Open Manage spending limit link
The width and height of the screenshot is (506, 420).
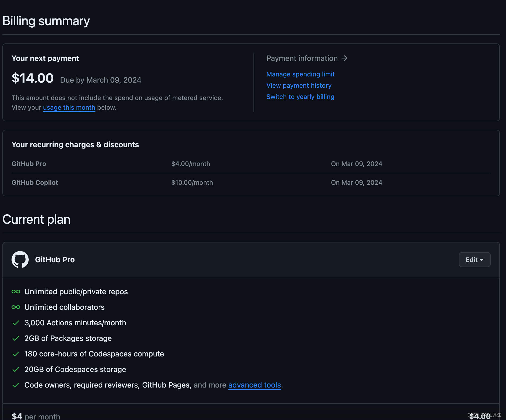(300, 74)
